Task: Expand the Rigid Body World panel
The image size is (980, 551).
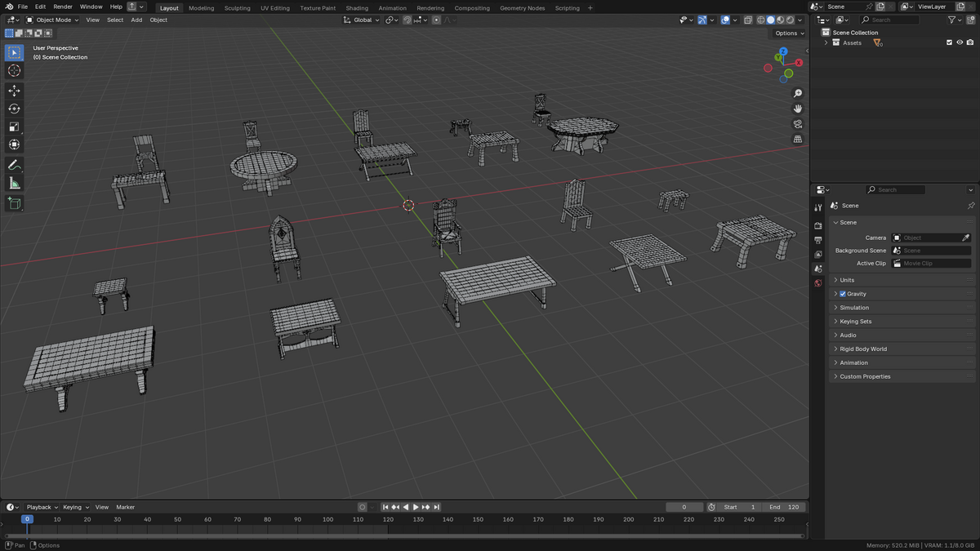Action: (x=902, y=349)
